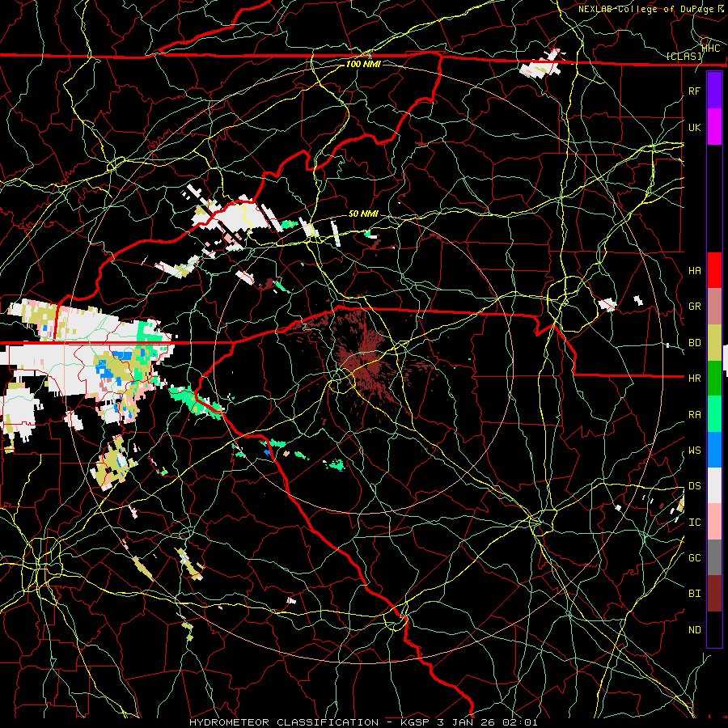Select the BD olive legend block
This screenshot has width=728, height=728.
pos(714,342)
